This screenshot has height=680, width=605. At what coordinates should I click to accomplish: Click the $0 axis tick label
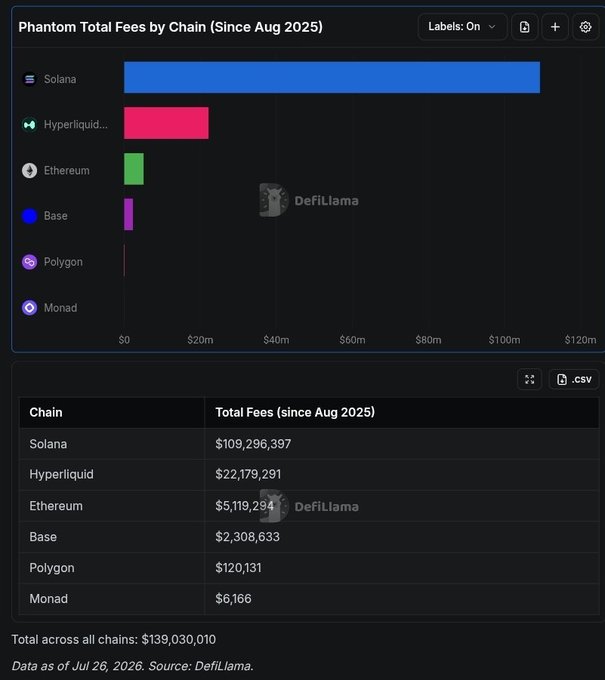pos(124,340)
